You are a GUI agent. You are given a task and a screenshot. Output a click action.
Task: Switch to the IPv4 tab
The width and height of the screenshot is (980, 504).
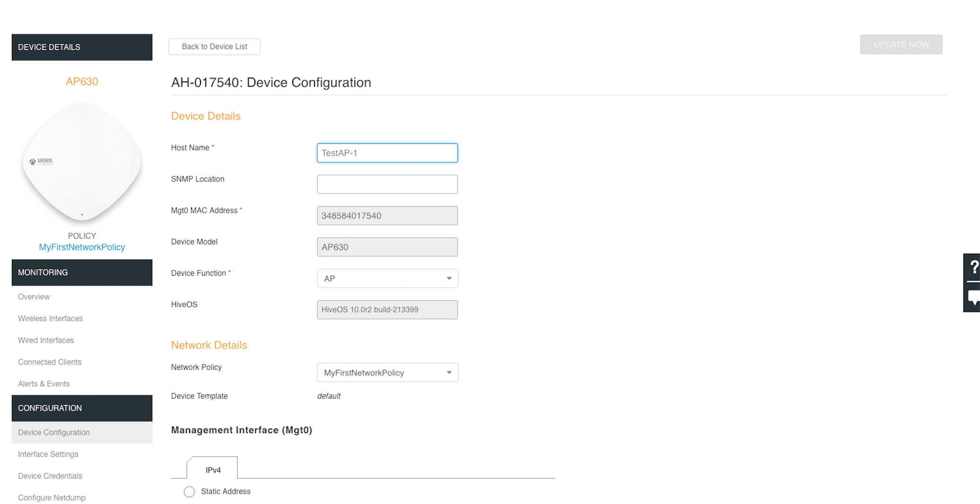coord(213,470)
